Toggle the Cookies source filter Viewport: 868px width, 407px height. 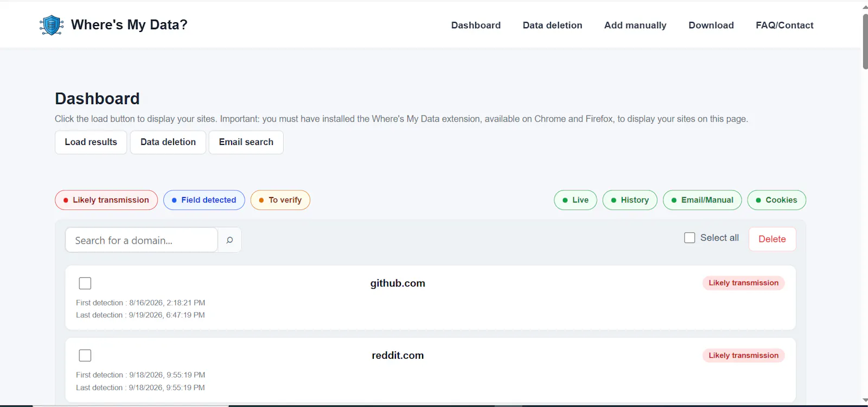pyautogui.click(x=777, y=200)
